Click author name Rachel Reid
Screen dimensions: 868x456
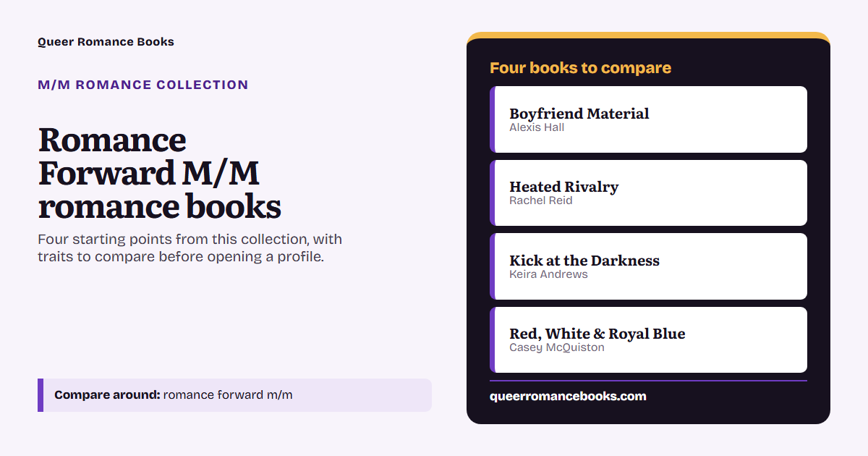click(540, 200)
